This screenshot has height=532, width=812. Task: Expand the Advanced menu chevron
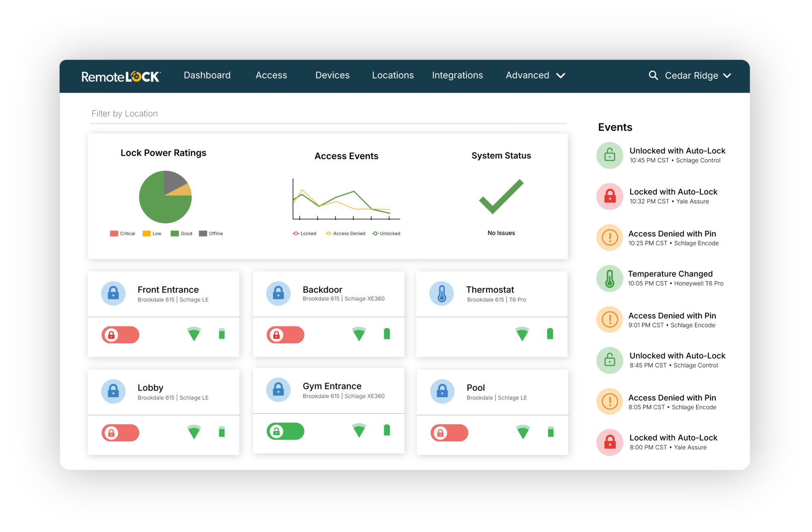(x=561, y=76)
